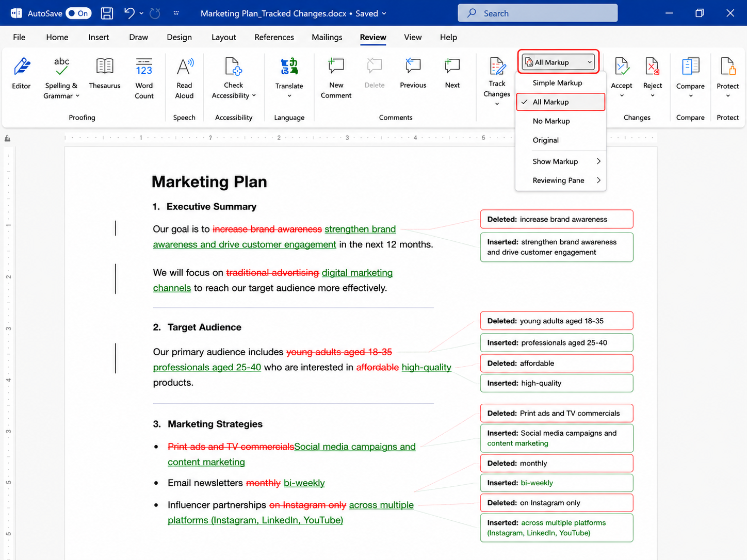Click the '2. Target Audience' heading
The width and height of the screenshot is (747, 560).
click(197, 327)
